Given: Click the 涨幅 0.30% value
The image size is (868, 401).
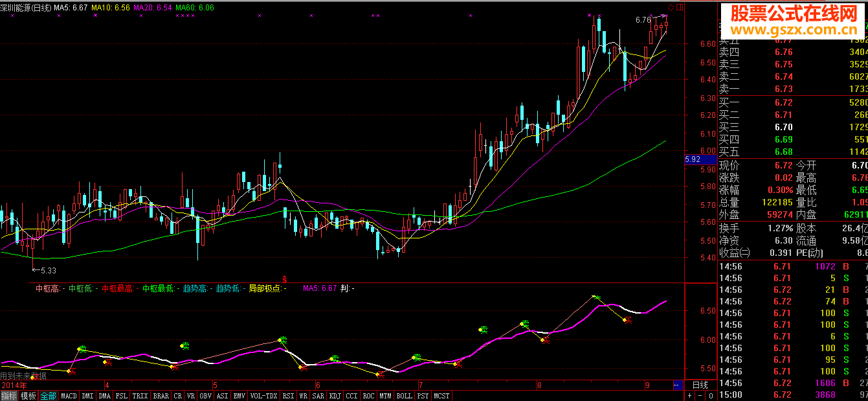Looking at the screenshot, I should pyautogui.click(x=781, y=190).
